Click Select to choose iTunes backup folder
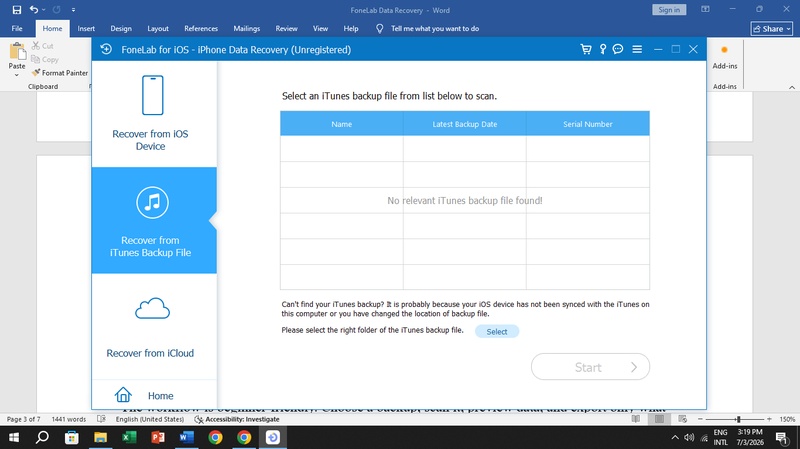800x449 pixels. point(497,331)
